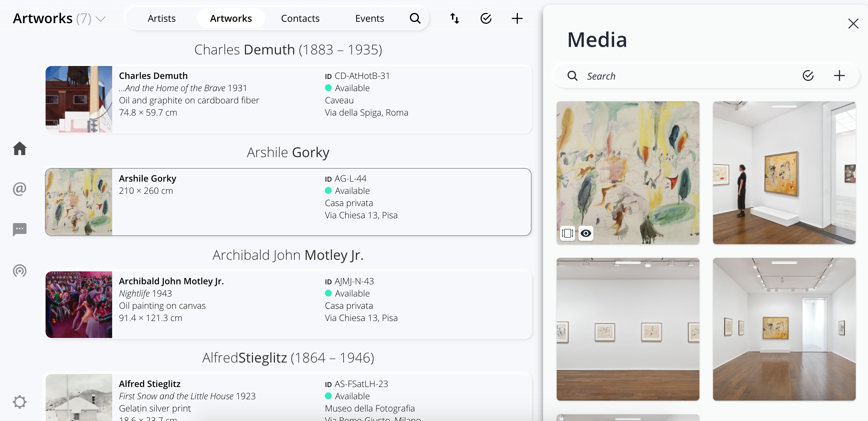The image size is (868, 421).
Task: Add new artwork with toolbar plus icon
Action: tap(517, 18)
